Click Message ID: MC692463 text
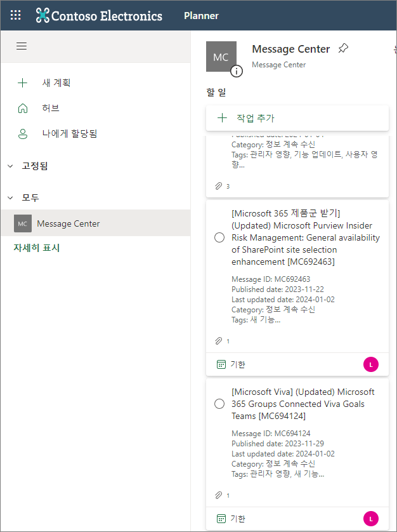This screenshot has width=397, height=532. tap(271, 279)
